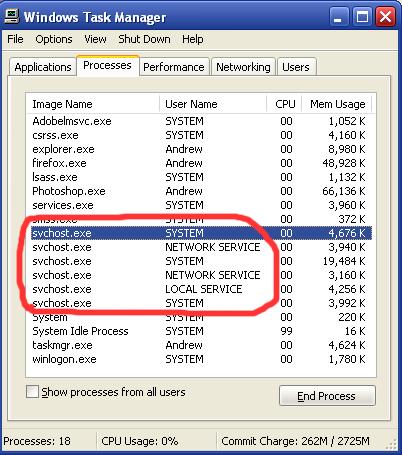This screenshot has height=455, width=402.
Task: Open the File menu
Action: click(15, 39)
